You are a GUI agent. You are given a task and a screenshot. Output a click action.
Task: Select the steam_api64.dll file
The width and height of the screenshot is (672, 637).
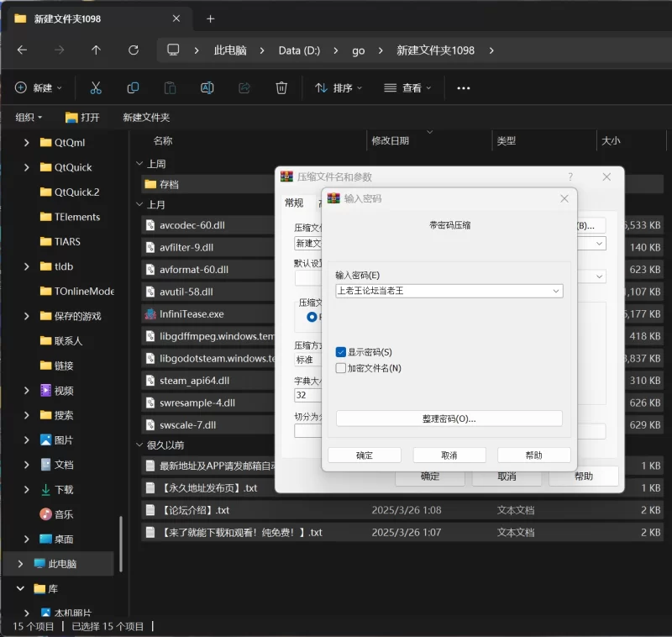coord(207,381)
